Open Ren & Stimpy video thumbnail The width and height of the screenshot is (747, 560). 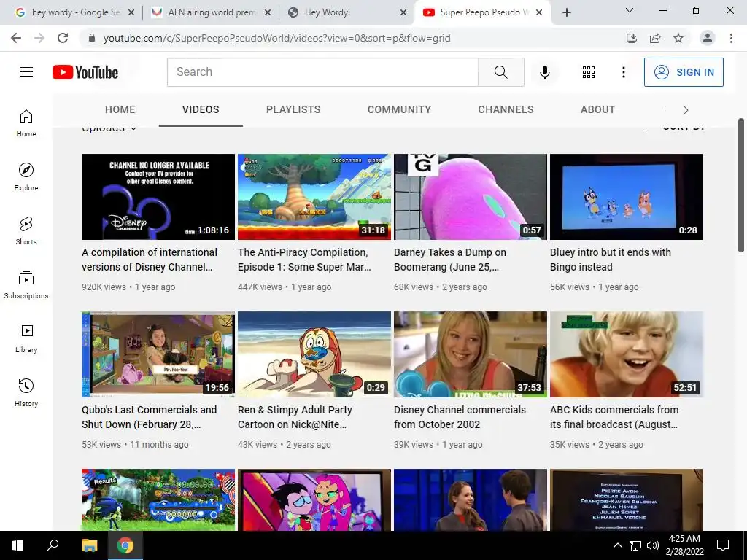pos(314,354)
